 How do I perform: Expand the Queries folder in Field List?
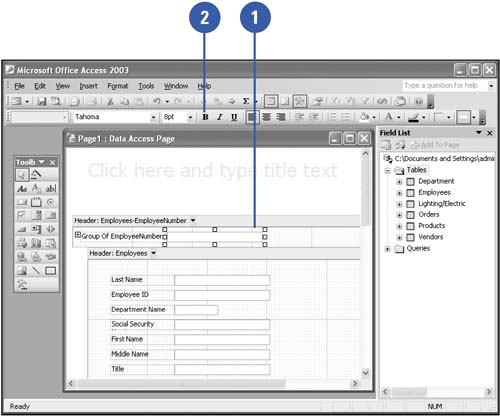tap(387, 249)
